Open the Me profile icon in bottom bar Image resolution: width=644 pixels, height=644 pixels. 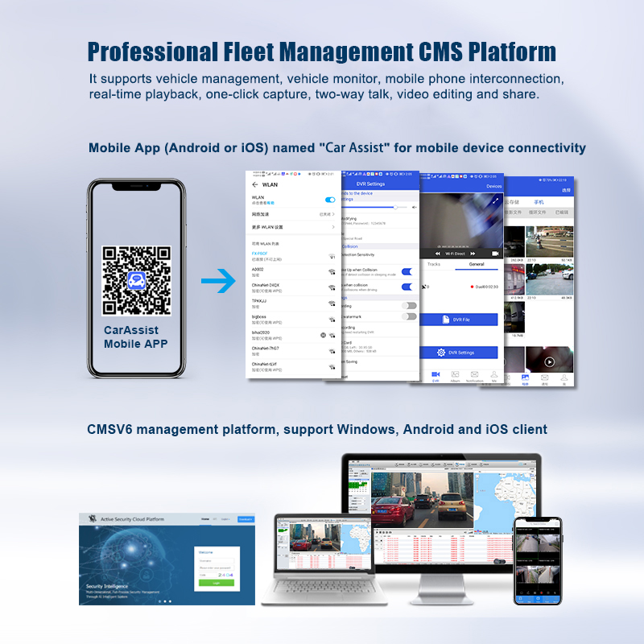point(494,376)
